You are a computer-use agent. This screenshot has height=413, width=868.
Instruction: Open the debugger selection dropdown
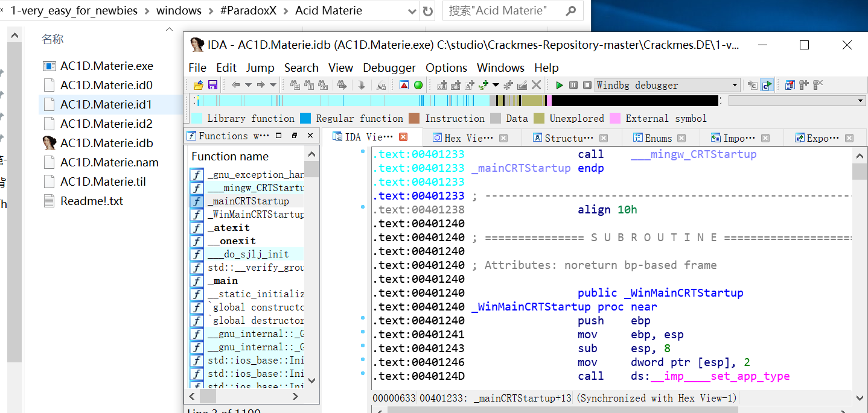[x=735, y=85]
